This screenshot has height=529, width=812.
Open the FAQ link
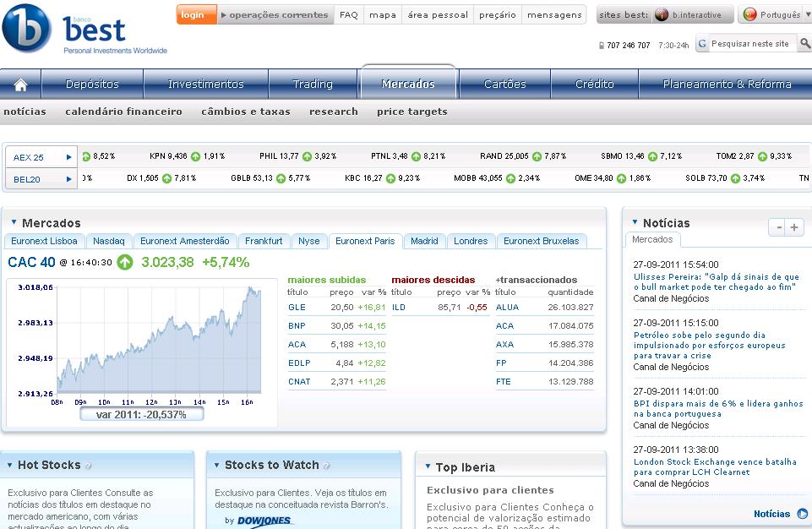(x=348, y=15)
